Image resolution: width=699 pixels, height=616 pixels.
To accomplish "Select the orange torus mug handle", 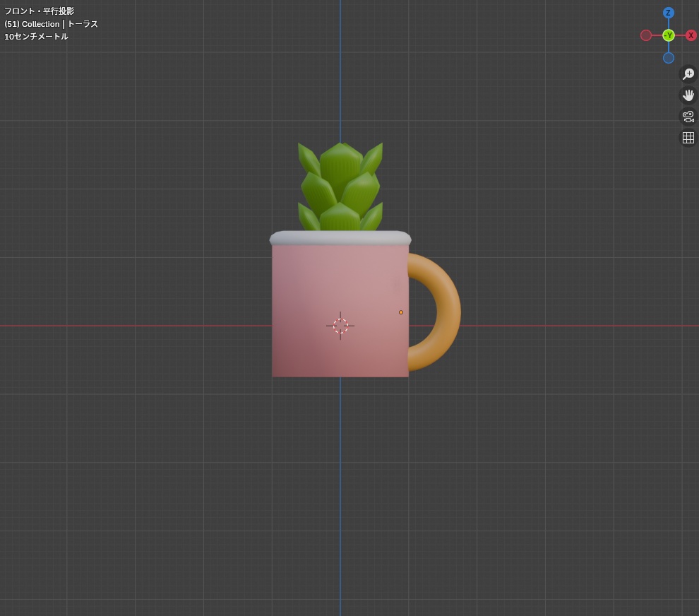I will [448, 312].
